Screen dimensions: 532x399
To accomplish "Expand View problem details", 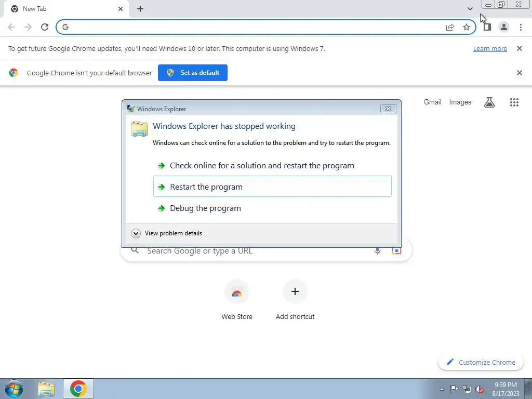I will tap(167, 233).
